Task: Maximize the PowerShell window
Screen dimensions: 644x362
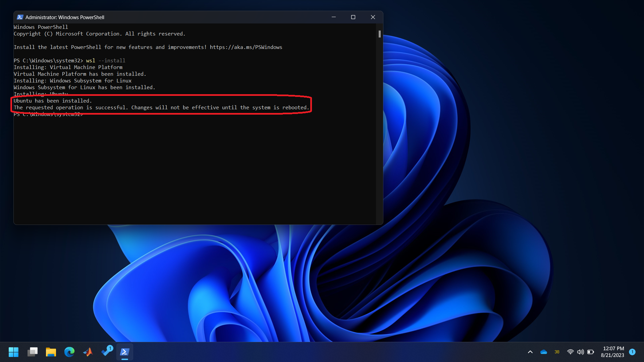Action: coord(353,17)
